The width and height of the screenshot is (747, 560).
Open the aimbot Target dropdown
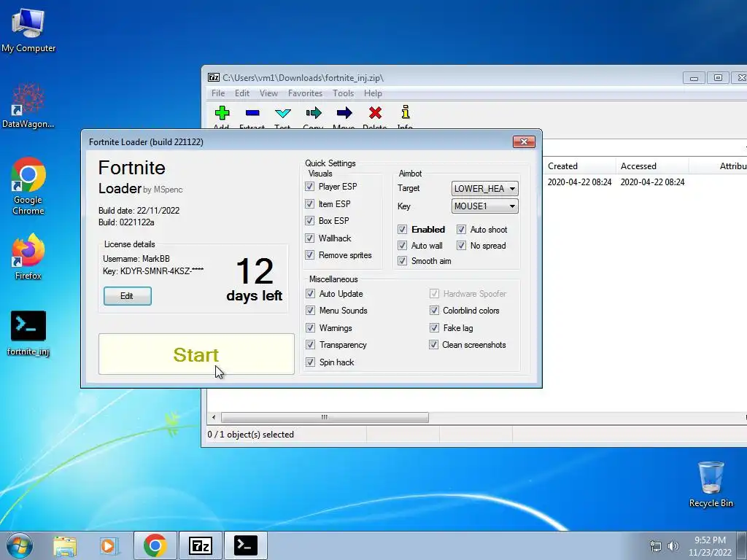click(x=484, y=189)
